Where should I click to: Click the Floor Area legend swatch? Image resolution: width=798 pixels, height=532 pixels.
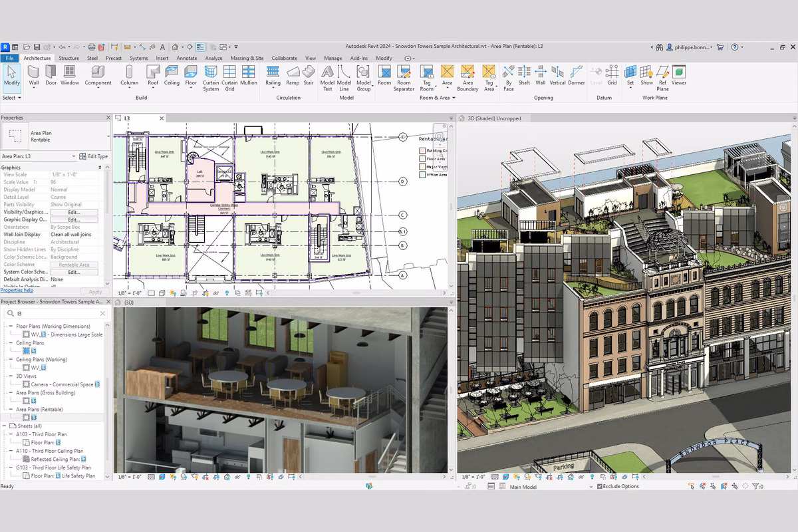coord(422,159)
